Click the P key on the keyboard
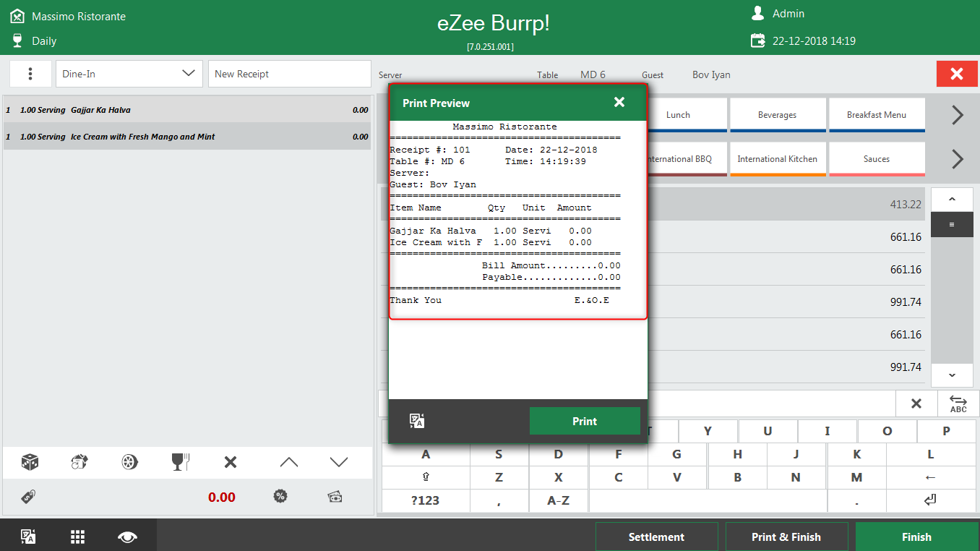The height and width of the screenshot is (551, 980). (x=947, y=431)
